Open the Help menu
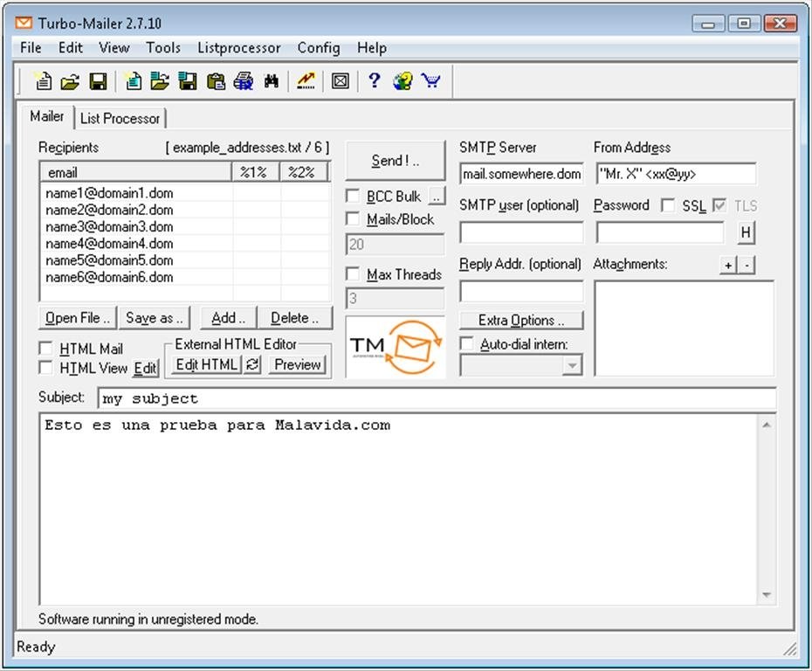The image size is (812, 671). [372, 48]
